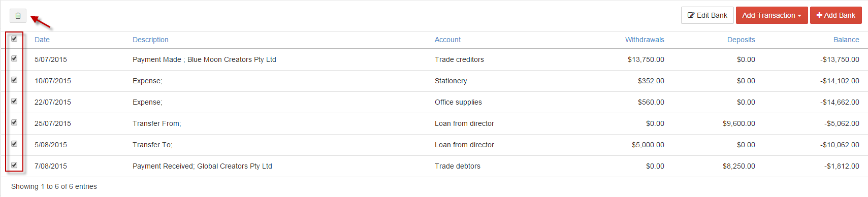
Task: Sort by the Balance column header
Action: (846, 40)
